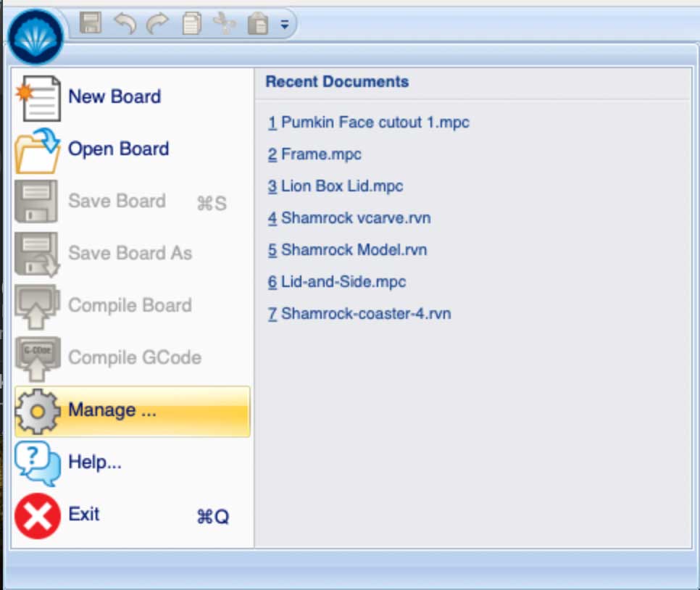Click the Help... speech bubble icon
Screen dimensions: 700x590
pyautogui.click(x=38, y=462)
